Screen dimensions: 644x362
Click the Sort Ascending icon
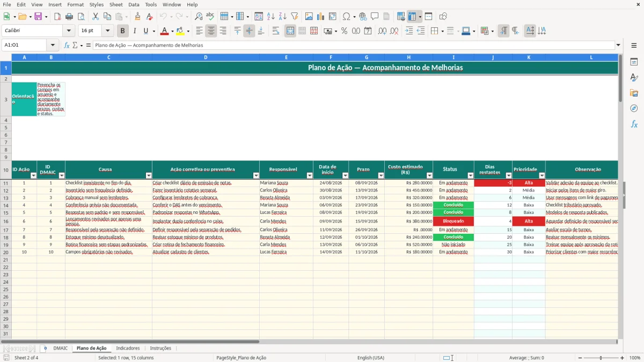tap(270, 17)
